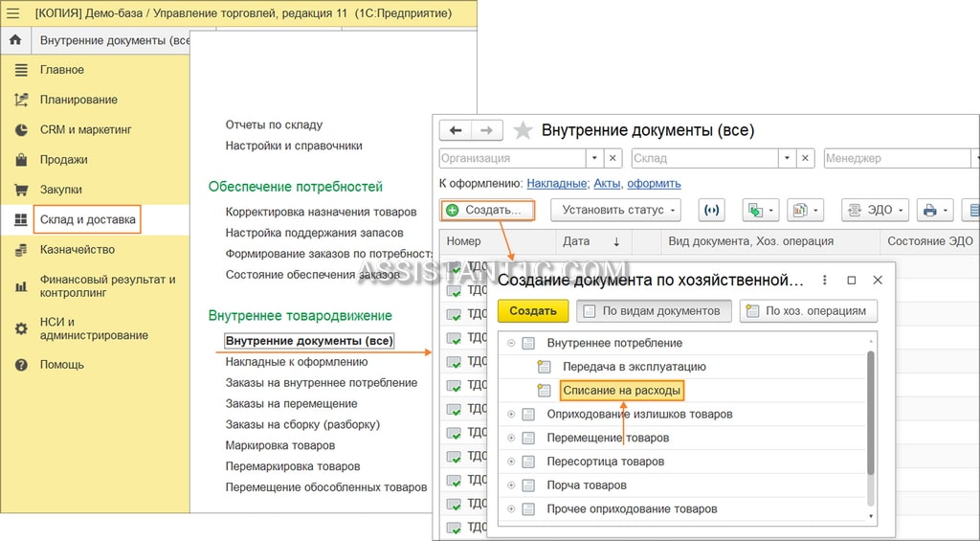Open CRM и маркетинг section
Image resolution: width=980 pixels, height=541 pixels.
tap(86, 129)
